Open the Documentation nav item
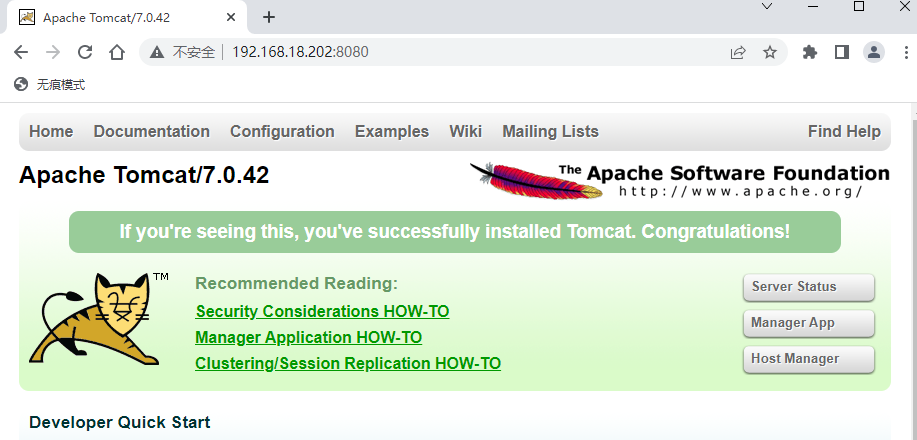 (x=151, y=131)
